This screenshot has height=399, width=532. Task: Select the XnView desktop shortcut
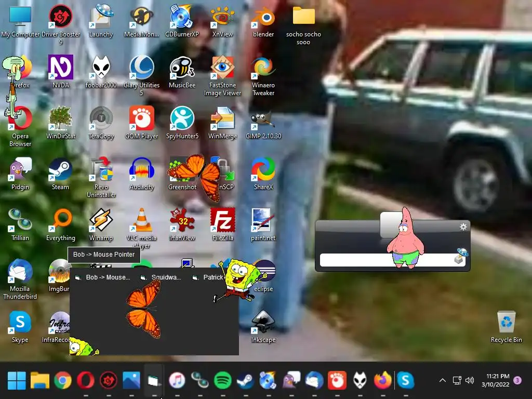222,21
